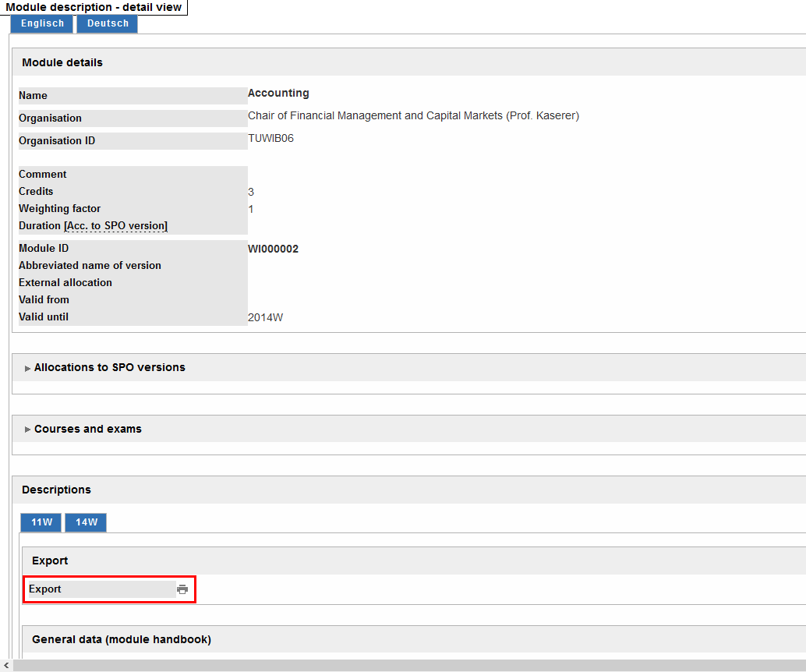Switch to the Englisch language tab
This screenshot has width=806, height=672.
pos(42,23)
